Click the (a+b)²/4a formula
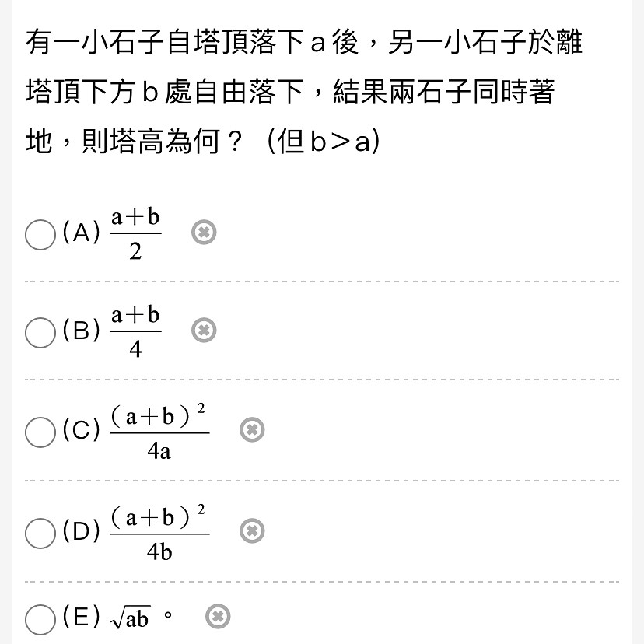 159,432
